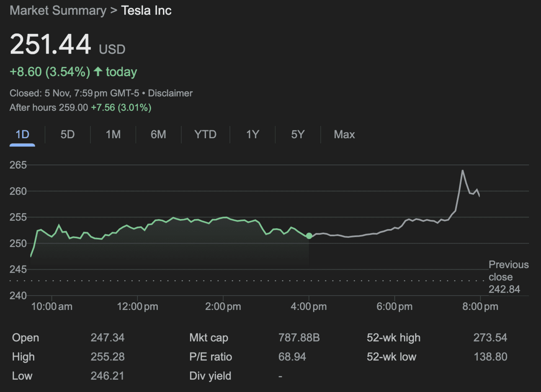The image size is (541, 392).
Task: Click the 4:00 pm time axis label
Action: (309, 307)
